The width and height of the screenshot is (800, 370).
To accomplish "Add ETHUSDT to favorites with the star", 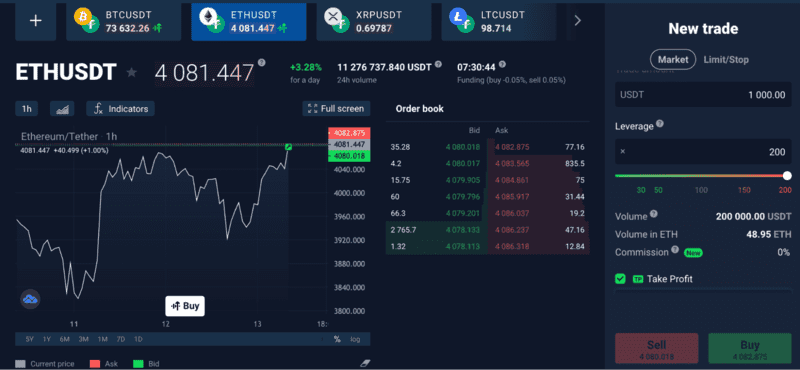I will (132, 72).
